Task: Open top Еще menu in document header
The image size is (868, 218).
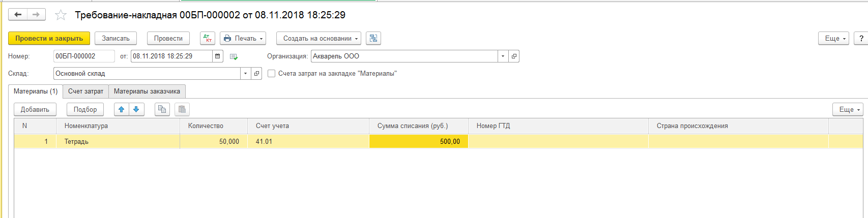Action: coord(833,38)
